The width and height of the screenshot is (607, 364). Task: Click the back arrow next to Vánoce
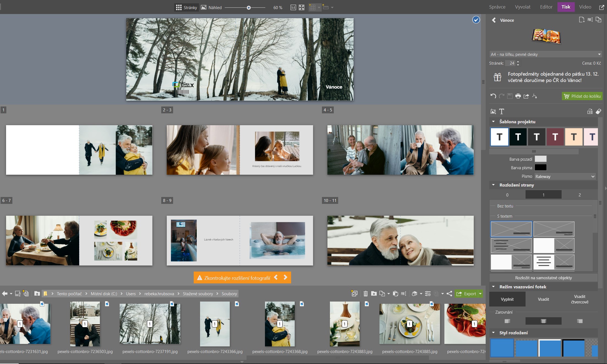[494, 20]
